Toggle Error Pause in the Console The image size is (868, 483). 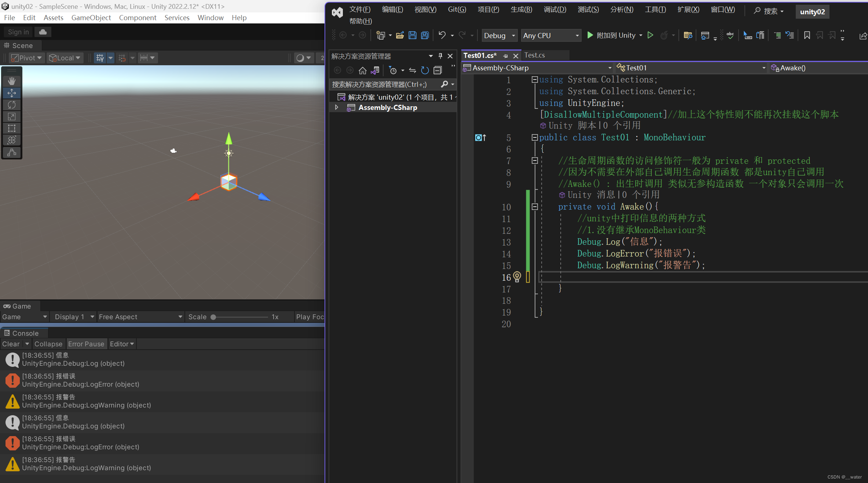(x=86, y=344)
